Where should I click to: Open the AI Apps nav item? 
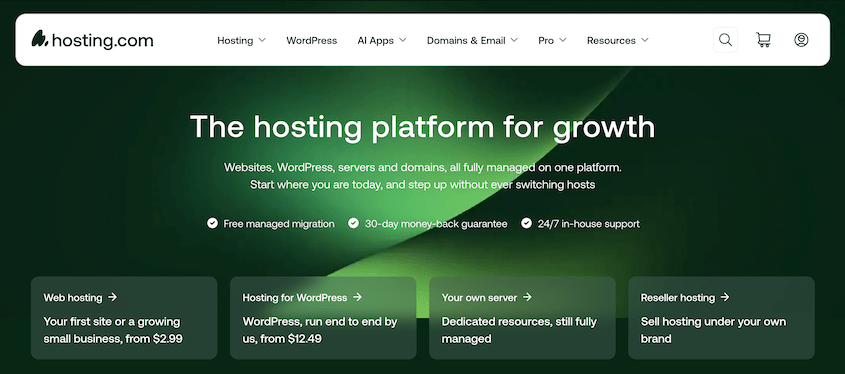tap(376, 40)
